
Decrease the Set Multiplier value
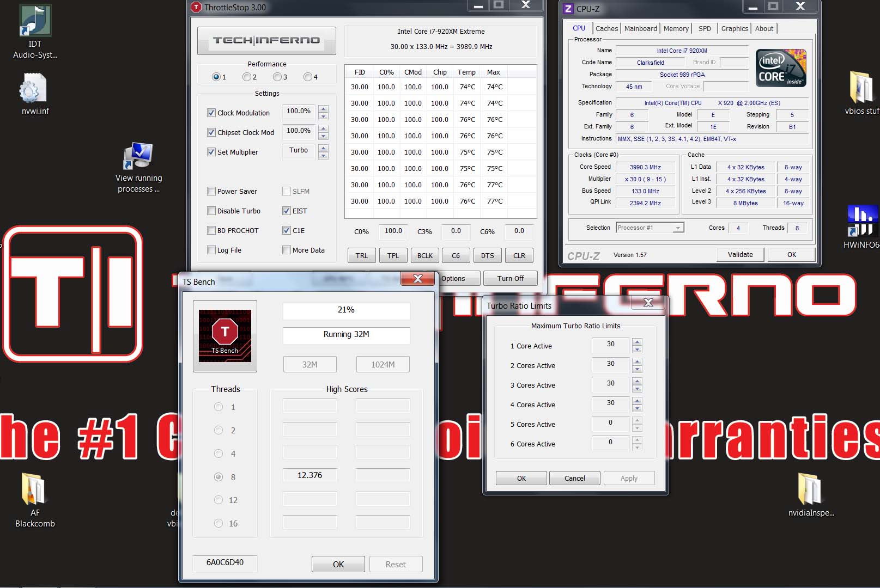coord(324,155)
